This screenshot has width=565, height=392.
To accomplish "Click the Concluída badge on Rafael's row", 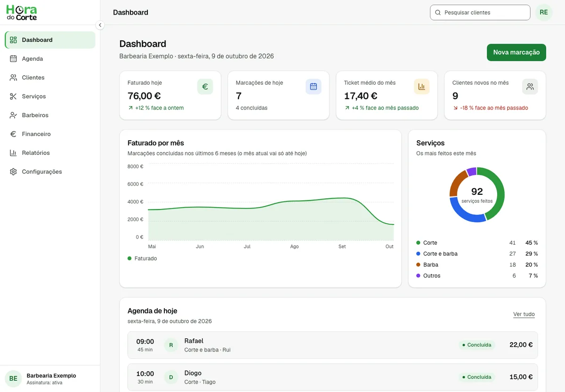I will point(476,345).
